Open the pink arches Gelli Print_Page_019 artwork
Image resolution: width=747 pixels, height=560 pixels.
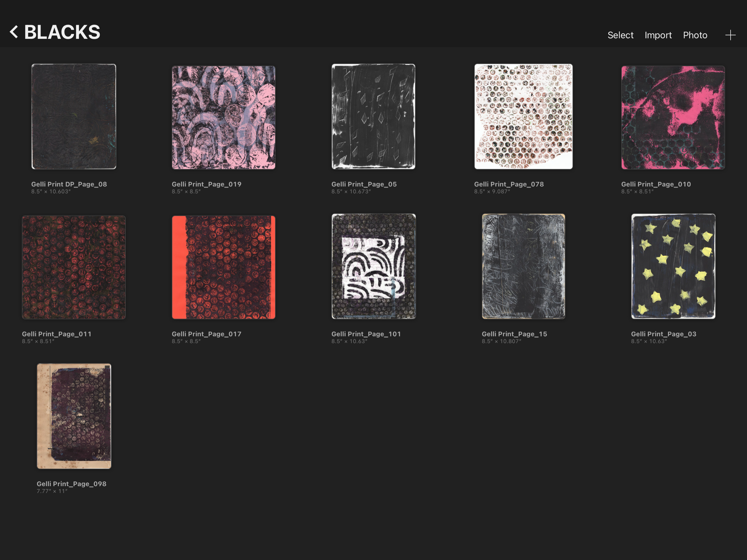point(223,117)
